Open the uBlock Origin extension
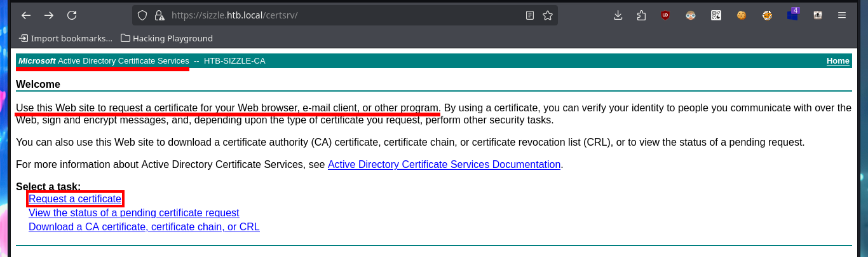The image size is (868, 257). pos(665,15)
